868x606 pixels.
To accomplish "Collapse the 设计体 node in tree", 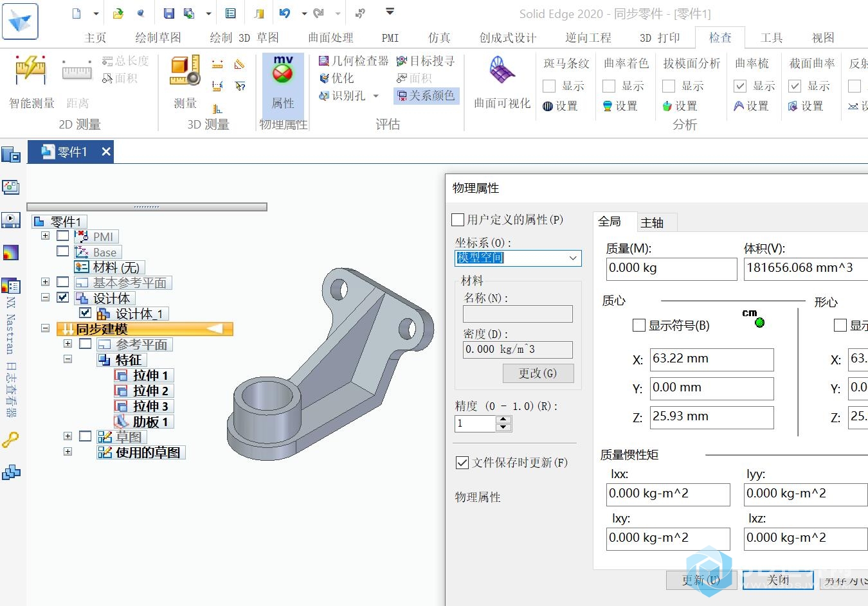I will (45, 298).
